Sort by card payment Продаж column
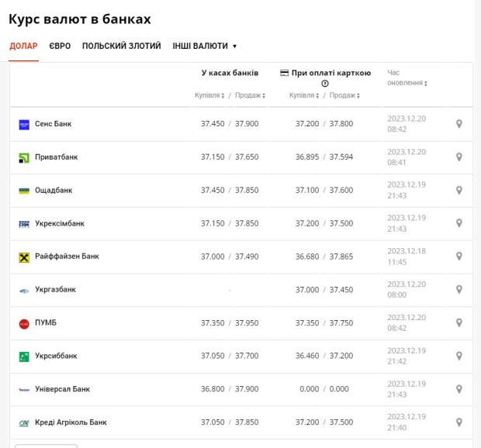This screenshot has width=481, height=448. [x=344, y=95]
